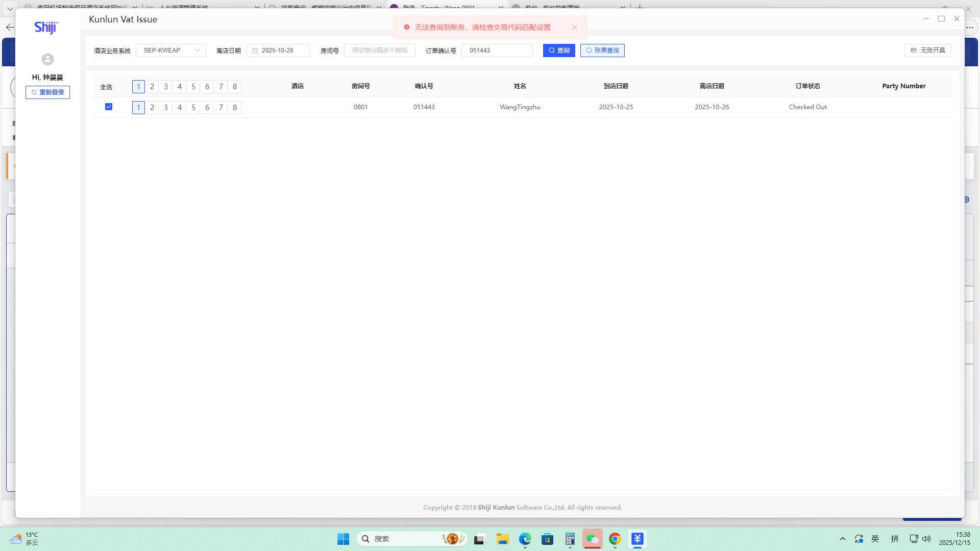980x551 pixels.
Task: Uncheck the WangTingzhu row checkbox
Action: [x=109, y=107]
